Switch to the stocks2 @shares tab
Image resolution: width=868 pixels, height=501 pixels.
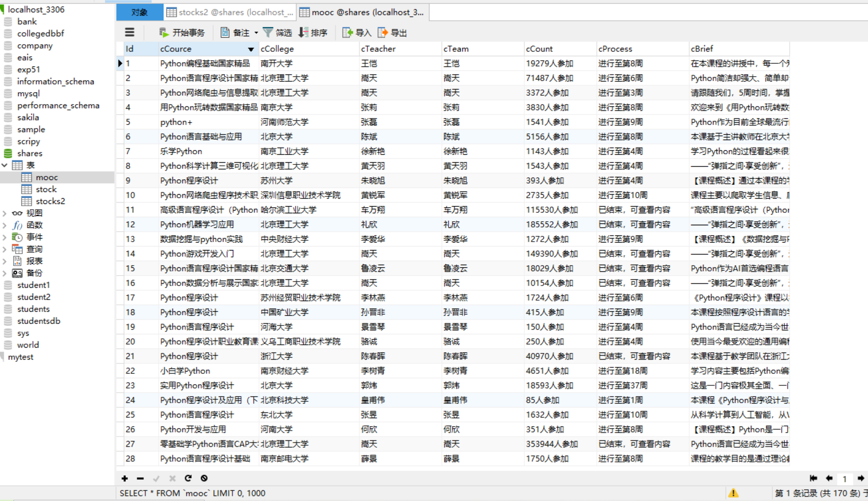pyautogui.click(x=230, y=12)
